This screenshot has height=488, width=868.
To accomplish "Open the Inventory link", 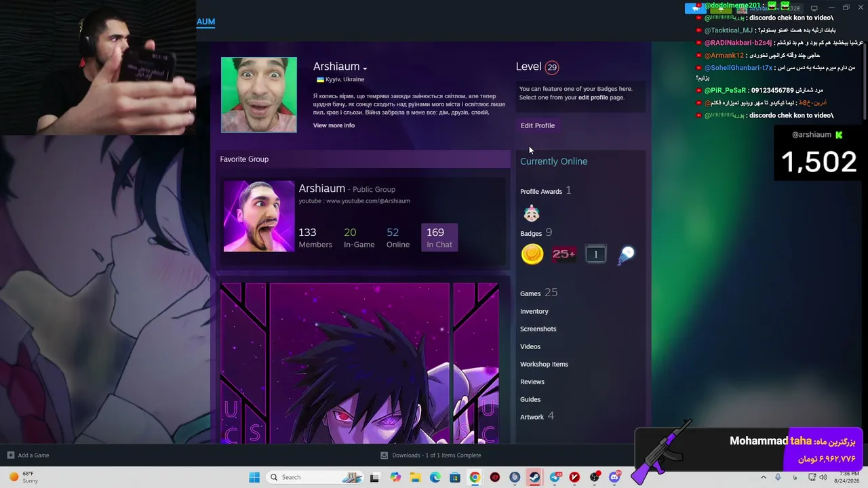I will [x=534, y=311].
